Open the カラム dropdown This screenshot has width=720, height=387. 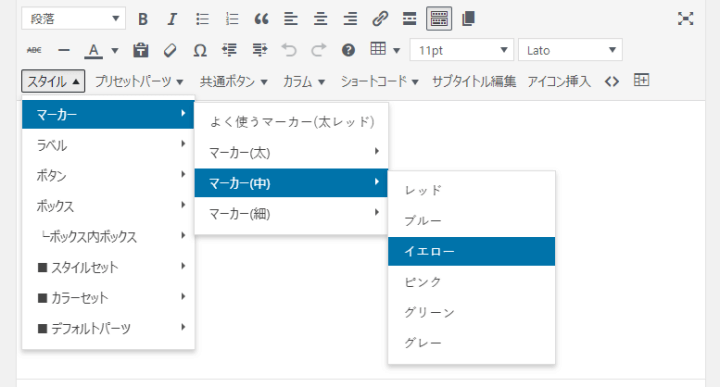point(304,82)
